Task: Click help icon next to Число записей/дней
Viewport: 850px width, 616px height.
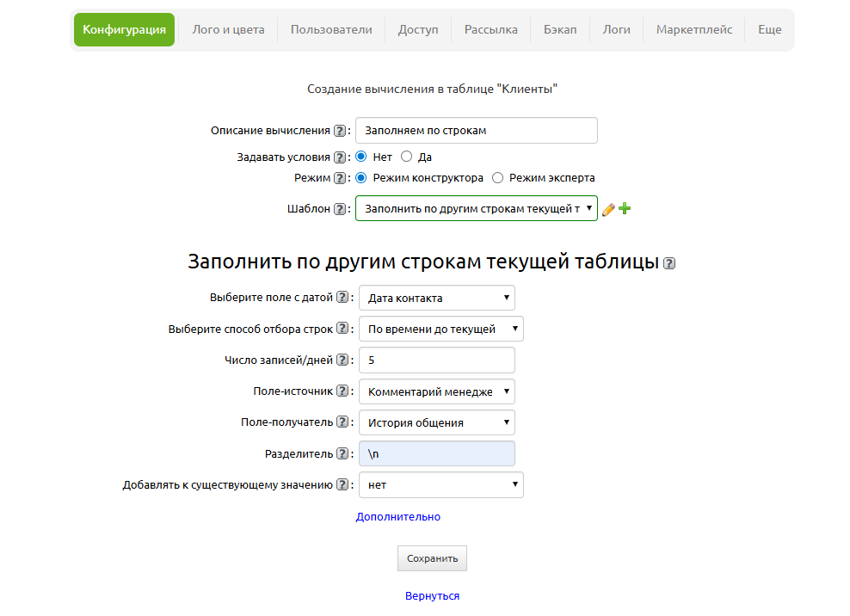Action: tap(342, 360)
